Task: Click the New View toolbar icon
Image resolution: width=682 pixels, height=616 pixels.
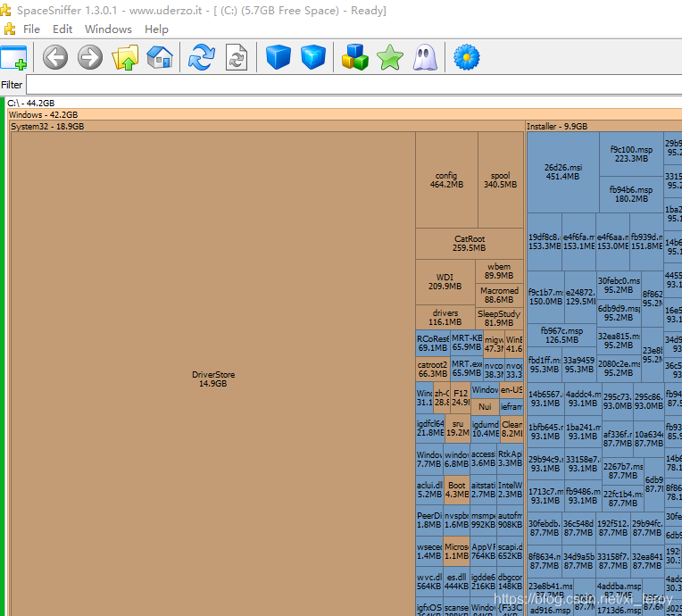Action: pos(14,57)
